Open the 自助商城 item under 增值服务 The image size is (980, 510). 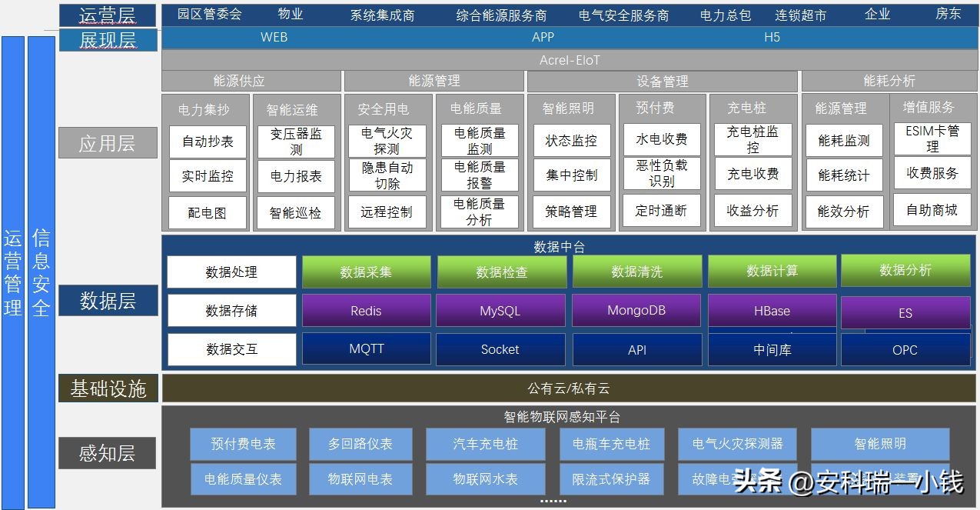(932, 211)
